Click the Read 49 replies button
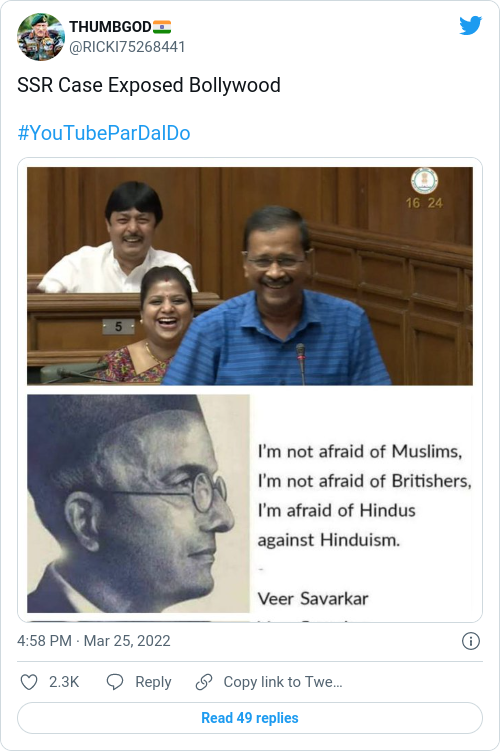 click(250, 718)
